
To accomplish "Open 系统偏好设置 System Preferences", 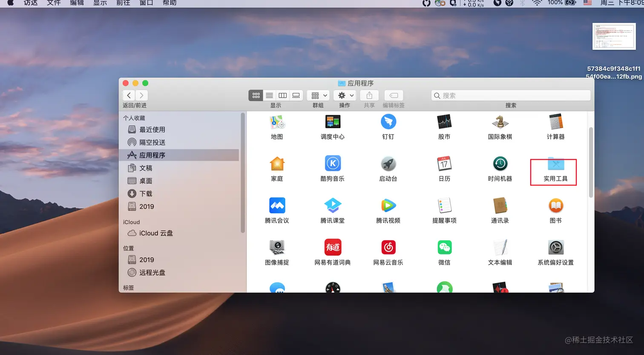I will (556, 247).
